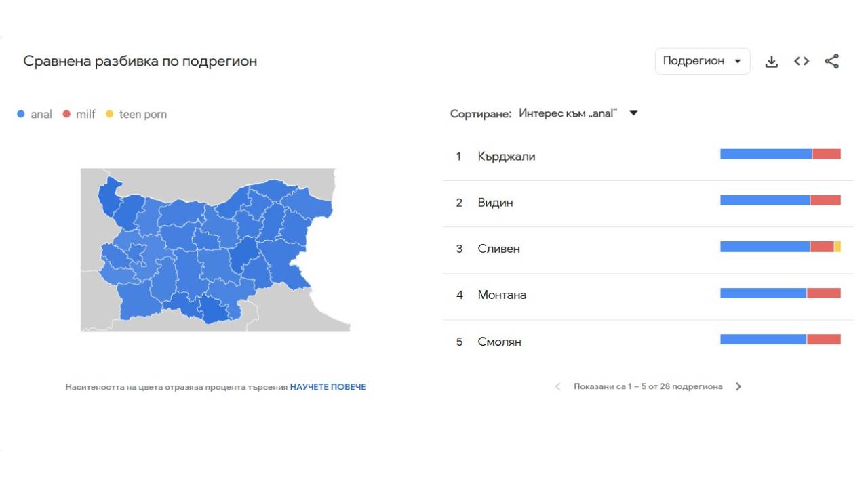868x488 pixels.
Task: Open the sorting dropdown arrow
Action: [x=633, y=113]
